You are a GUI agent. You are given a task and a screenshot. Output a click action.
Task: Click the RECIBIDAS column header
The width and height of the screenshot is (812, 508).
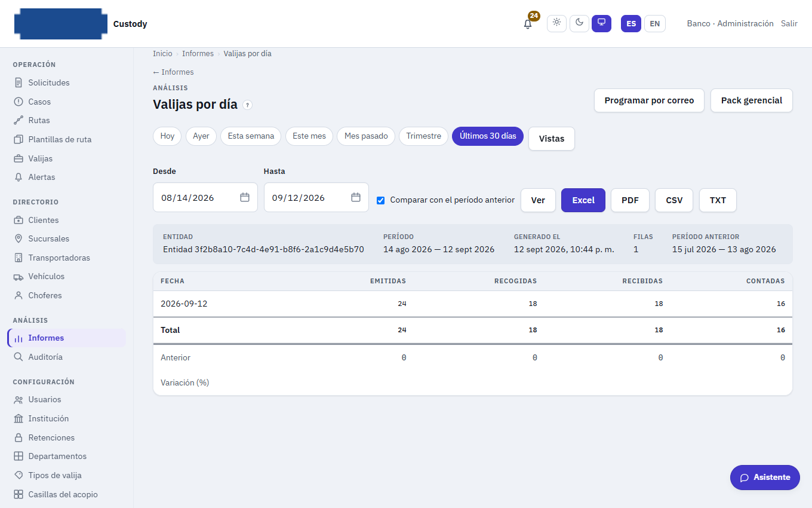pyautogui.click(x=642, y=281)
